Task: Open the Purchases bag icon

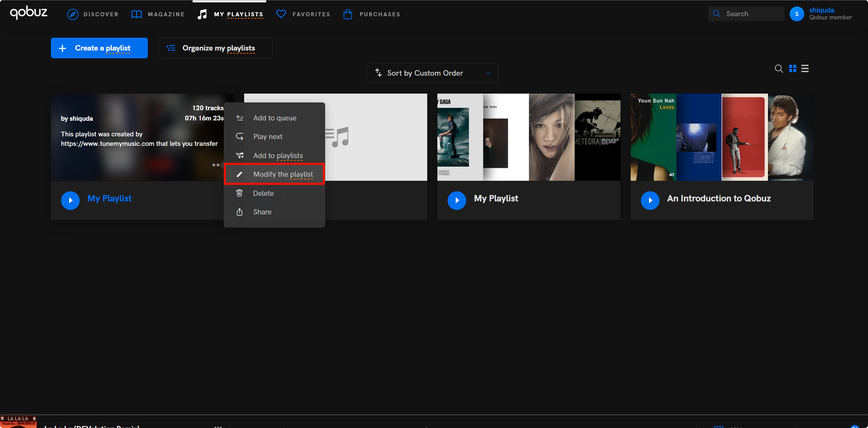Action: click(348, 14)
